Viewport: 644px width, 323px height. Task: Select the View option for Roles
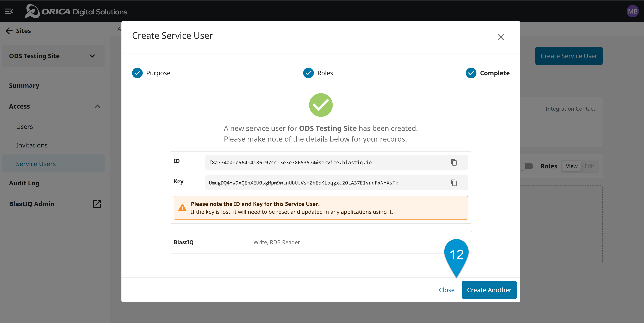[x=572, y=166]
